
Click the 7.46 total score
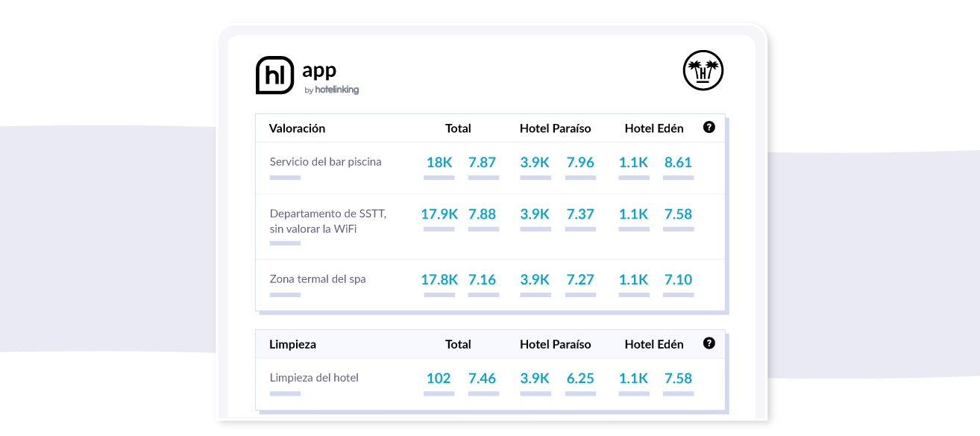[482, 379]
